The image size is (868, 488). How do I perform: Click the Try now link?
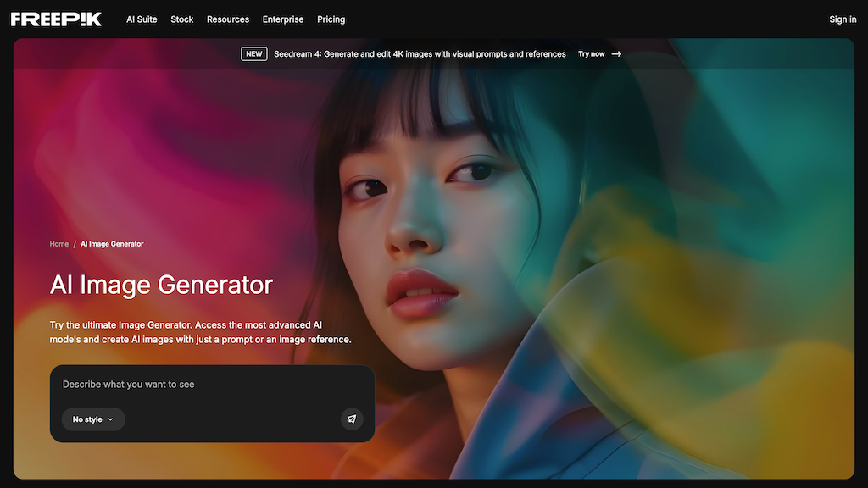(x=591, y=53)
